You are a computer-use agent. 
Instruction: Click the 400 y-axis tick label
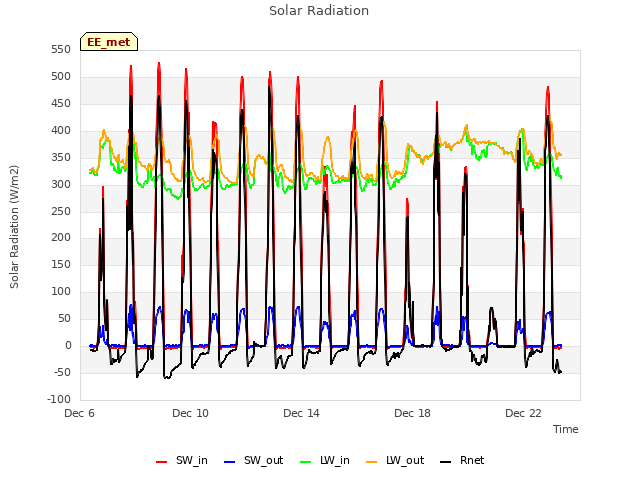tap(61, 131)
